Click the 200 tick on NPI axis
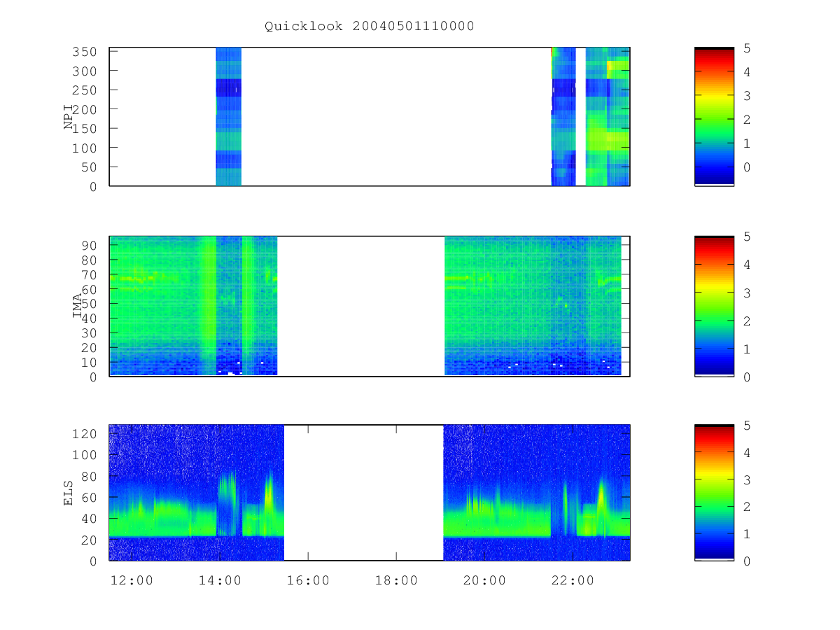 [x=85, y=109]
